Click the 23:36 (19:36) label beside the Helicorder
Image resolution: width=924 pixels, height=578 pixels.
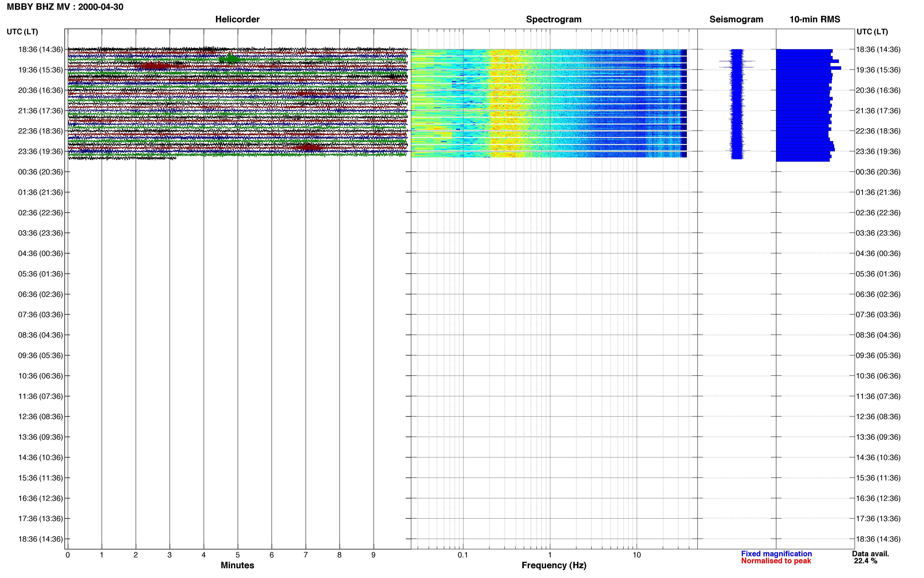41,151
